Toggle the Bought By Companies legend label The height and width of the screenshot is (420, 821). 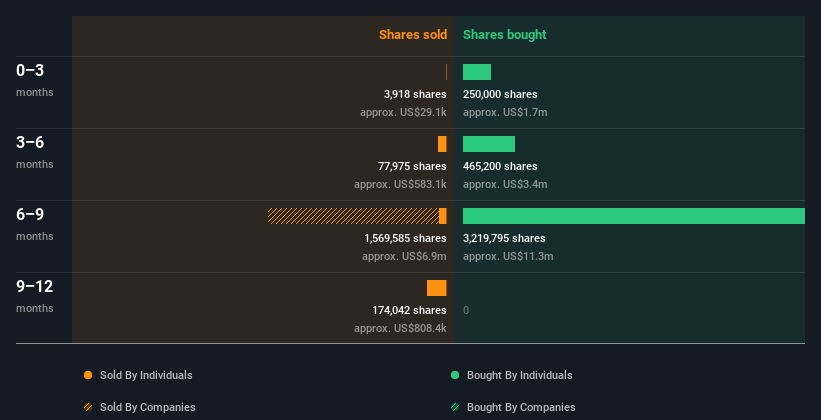click(521, 407)
